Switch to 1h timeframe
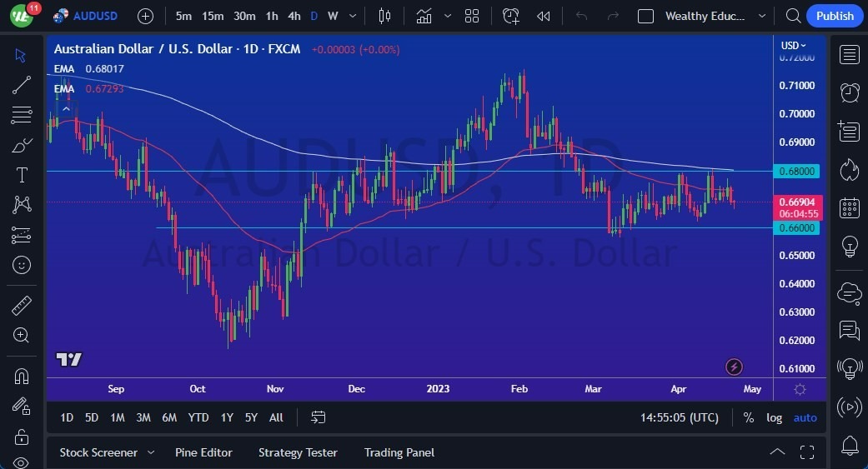Image resolution: width=868 pixels, height=469 pixels. pyautogui.click(x=272, y=16)
